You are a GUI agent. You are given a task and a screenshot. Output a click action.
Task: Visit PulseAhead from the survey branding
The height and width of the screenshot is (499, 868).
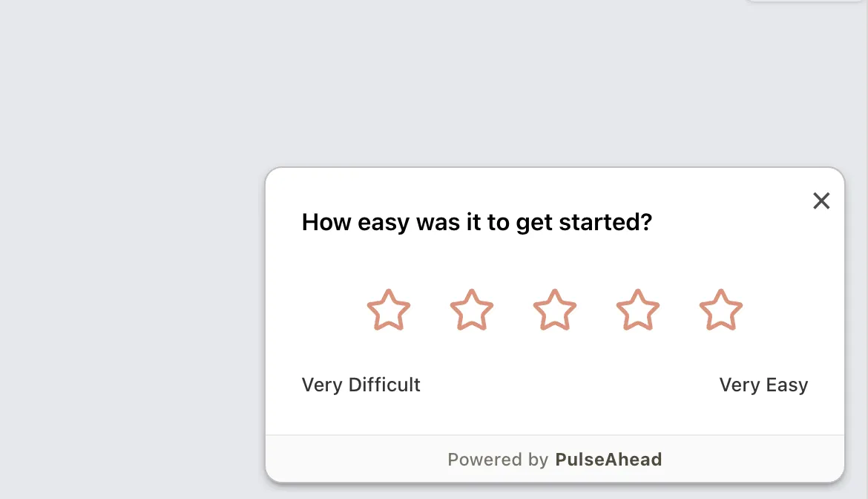click(x=608, y=460)
